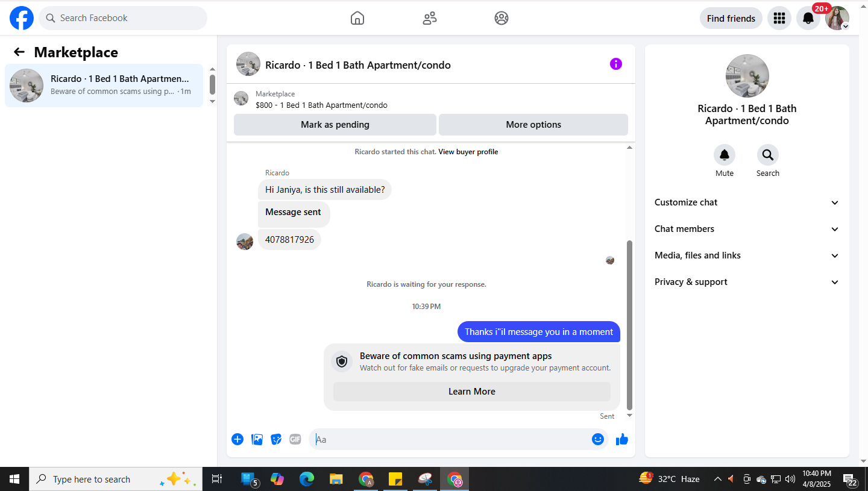Viewport: 868px width, 491px height.
Task: Click the Windows search box on the taskbar
Action: [x=116, y=479]
